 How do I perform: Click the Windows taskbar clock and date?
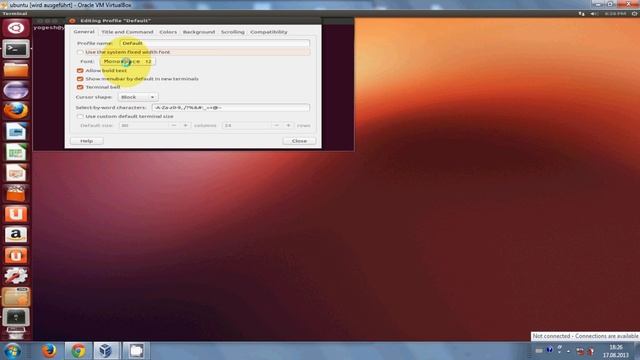tap(616, 351)
